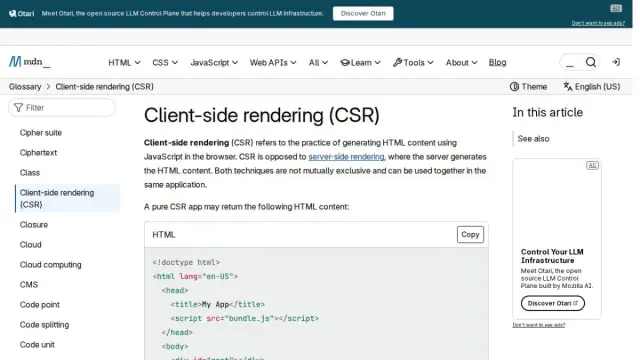Open Closure glossary entry

click(34, 224)
